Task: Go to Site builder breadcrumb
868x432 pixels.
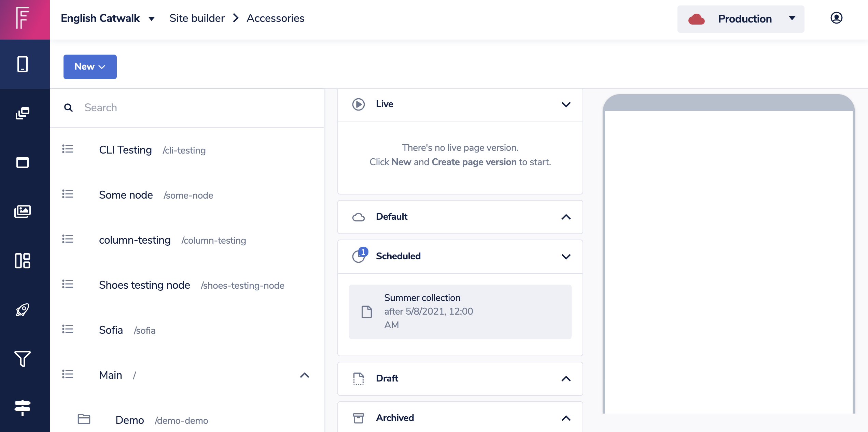Action: pyautogui.click(x=197, y=18)
